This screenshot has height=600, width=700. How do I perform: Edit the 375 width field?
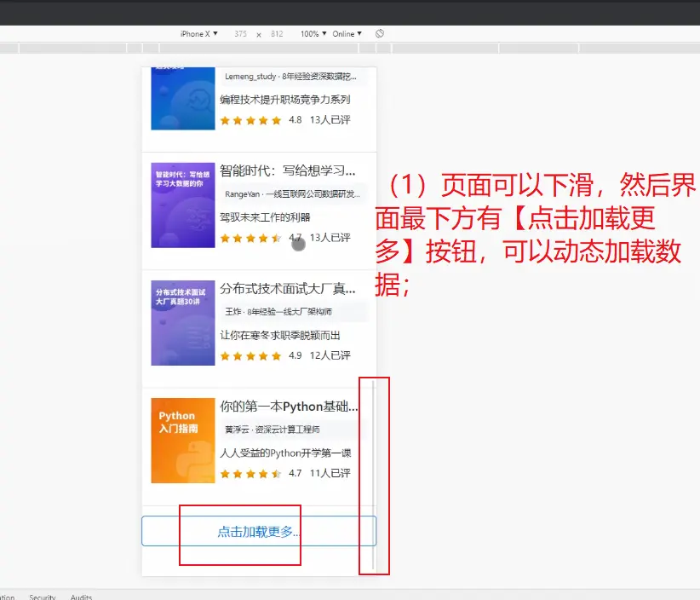point(241,33)
